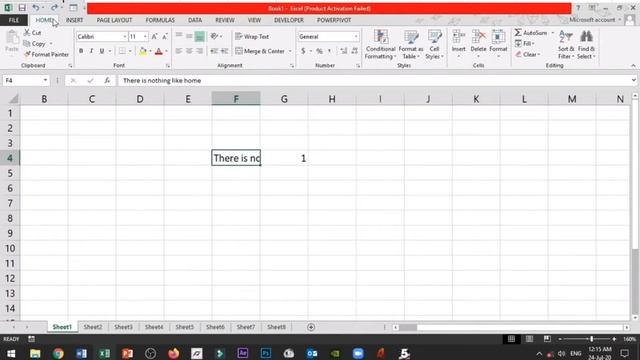Image resolution: width=640 pixels, height=360 pixels.
Task: Click the Insert Function fx icon
Action: pyautogui.click(x=107, y=80)
